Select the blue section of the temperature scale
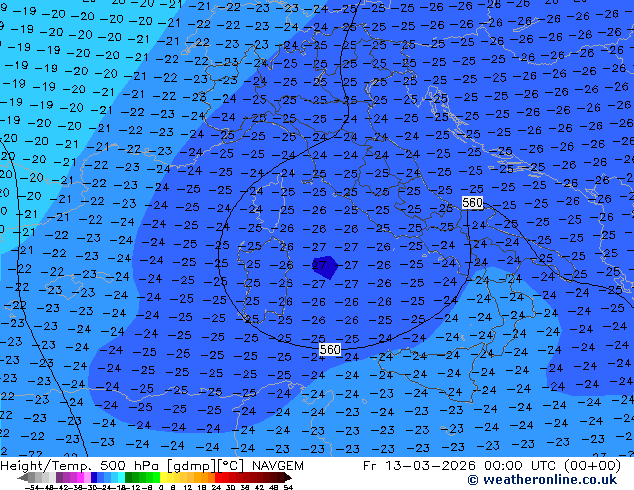 tap(108, 477)
